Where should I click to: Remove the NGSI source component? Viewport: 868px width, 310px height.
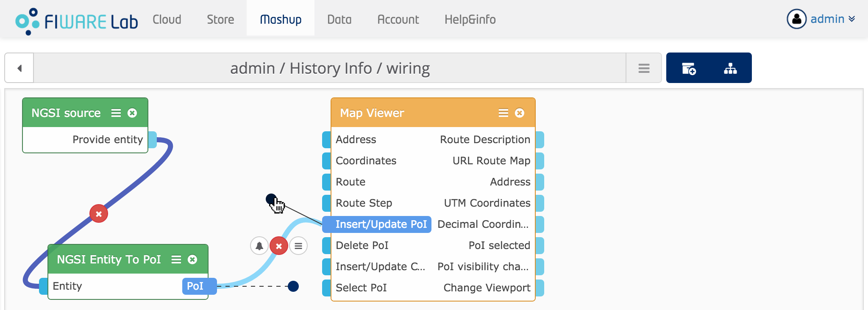point(132,113)
